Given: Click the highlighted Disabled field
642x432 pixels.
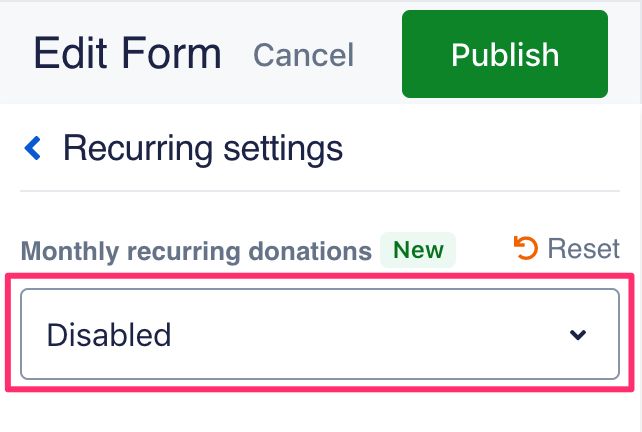Looking at the screenshot, I should pos(320,334).
